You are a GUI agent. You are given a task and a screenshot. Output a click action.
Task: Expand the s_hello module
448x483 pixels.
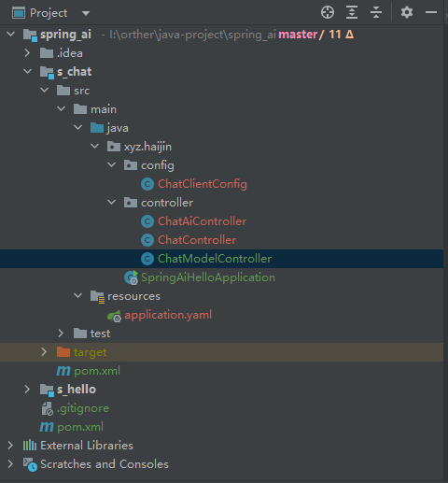[27, 390]
